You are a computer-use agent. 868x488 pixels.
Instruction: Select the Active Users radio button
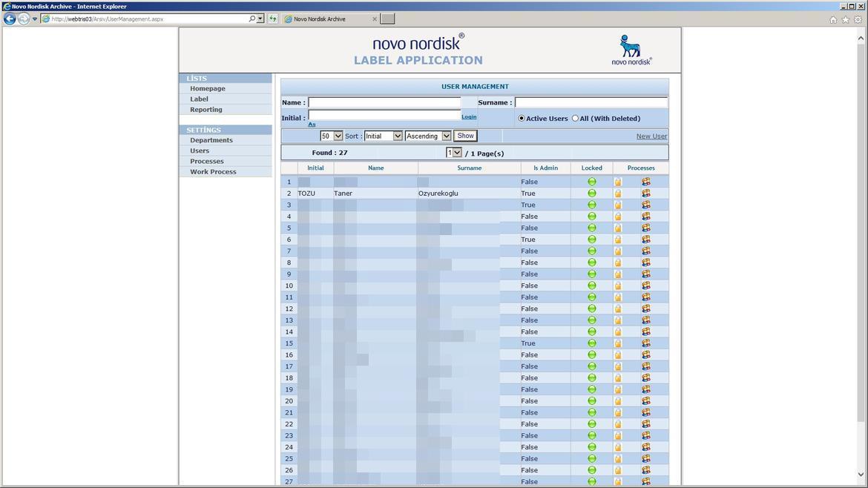point(522,119)
